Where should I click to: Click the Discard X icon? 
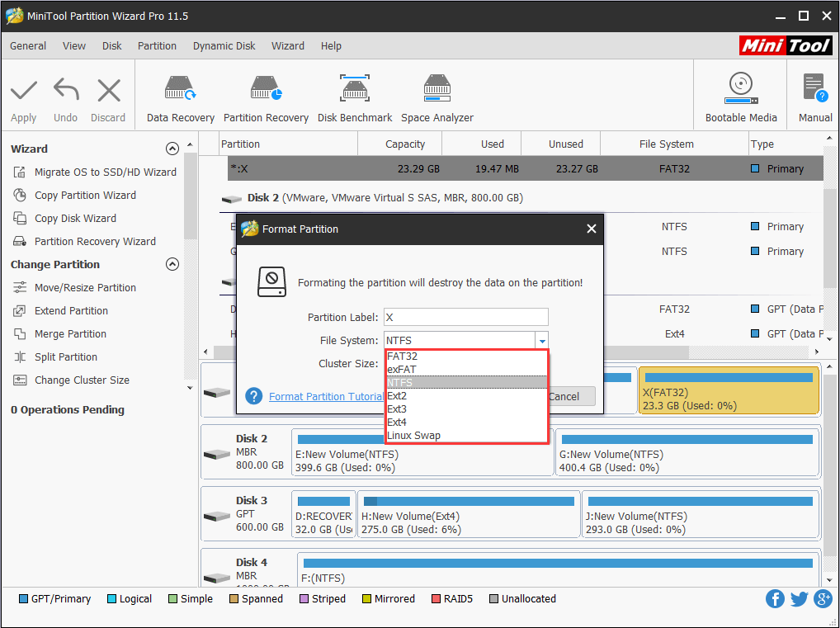click(x=109, y=91)
